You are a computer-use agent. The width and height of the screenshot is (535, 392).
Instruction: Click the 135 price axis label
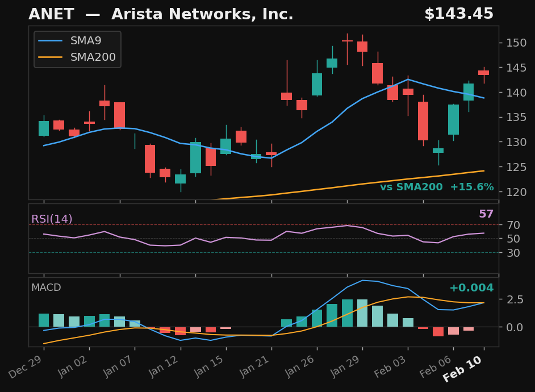coord(516,118)
